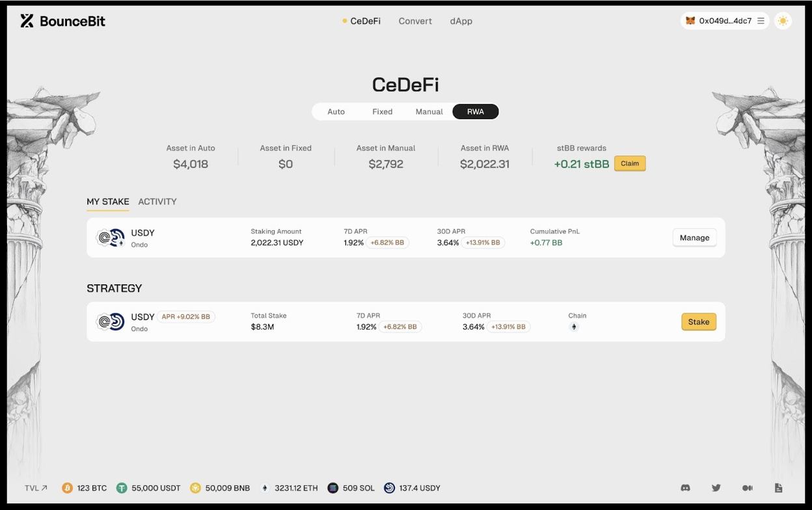Click the USDT coin icon in TVL bar
The width and height of the screenshot is (812, 510).
click(x=122, y=488)
